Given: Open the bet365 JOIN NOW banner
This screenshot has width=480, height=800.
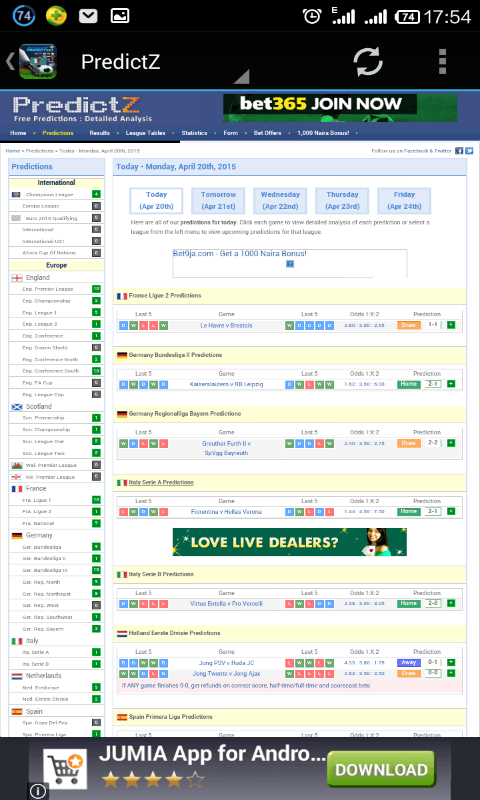Looking at the screenshot, I should click(x=340, y=108).
